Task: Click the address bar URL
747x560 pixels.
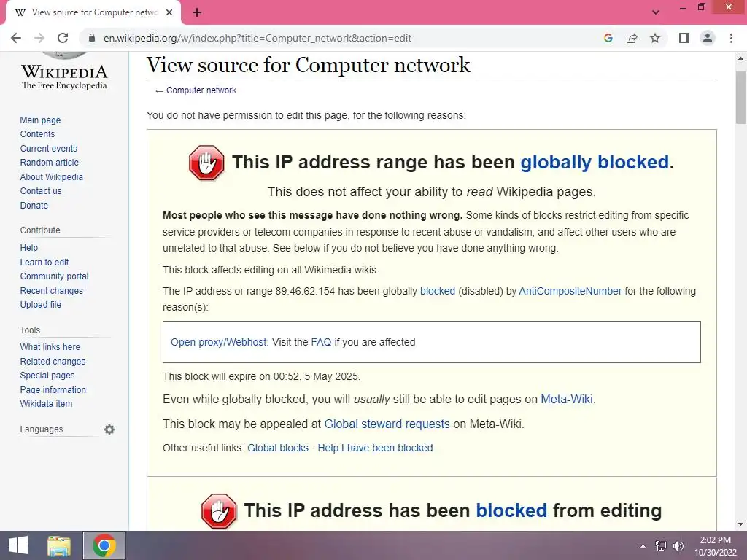Action: [x=258, y=38]
